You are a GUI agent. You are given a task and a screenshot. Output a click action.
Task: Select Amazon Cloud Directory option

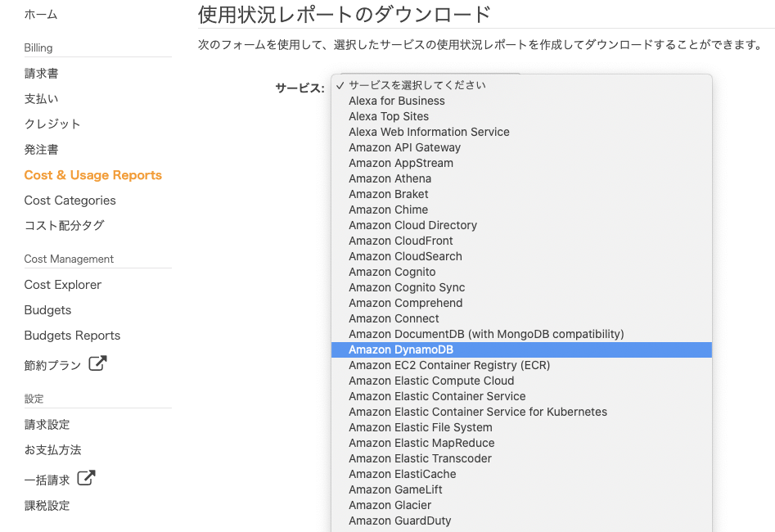[x=521, y=225]
